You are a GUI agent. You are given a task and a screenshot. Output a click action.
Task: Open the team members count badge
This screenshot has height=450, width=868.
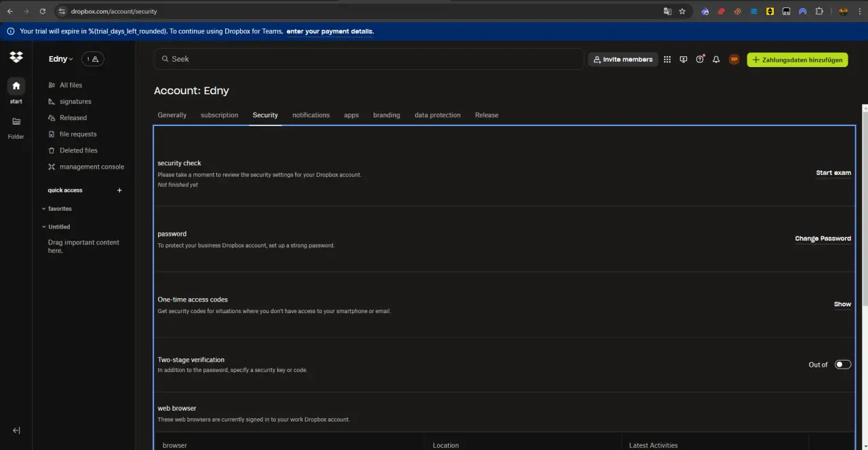[93, 59]
